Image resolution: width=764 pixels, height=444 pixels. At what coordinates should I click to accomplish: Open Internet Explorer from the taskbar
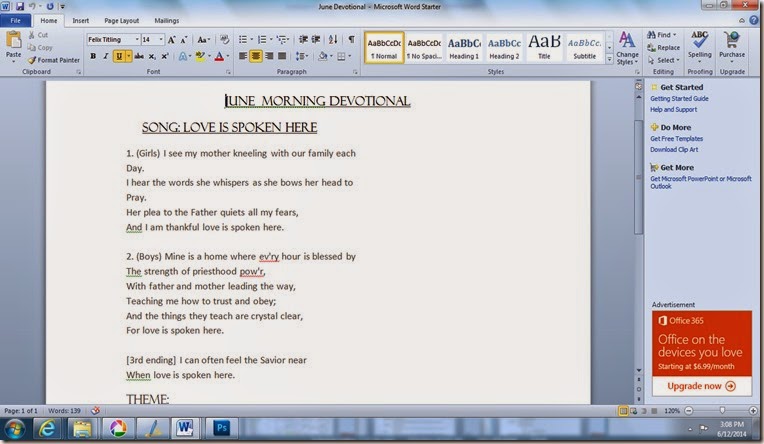47,429
